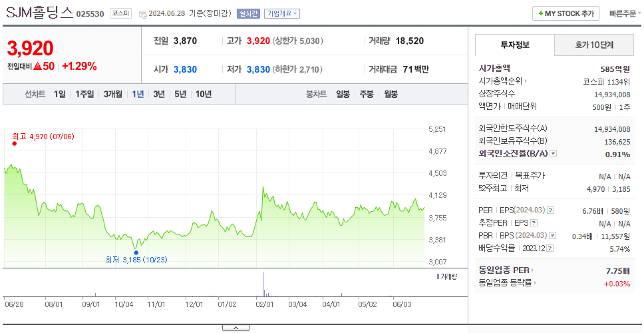Click the stock code 025530
Screen dimensions: 644x333
90,15
